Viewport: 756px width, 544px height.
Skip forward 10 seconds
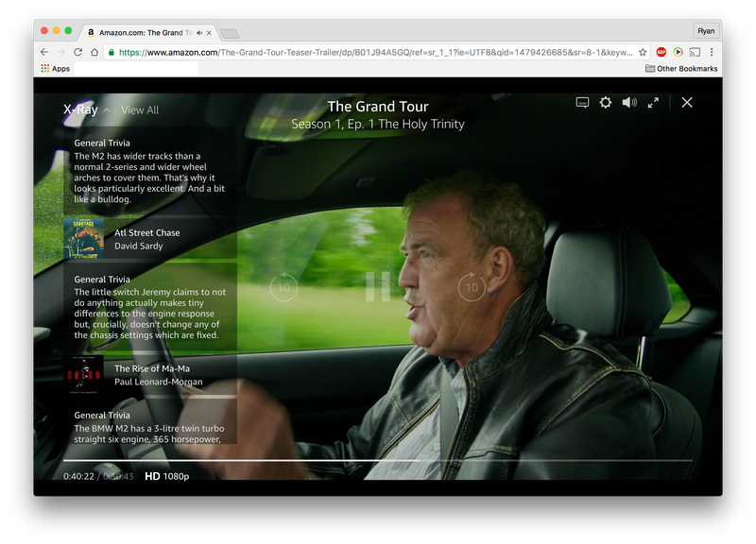coord(472,287)
